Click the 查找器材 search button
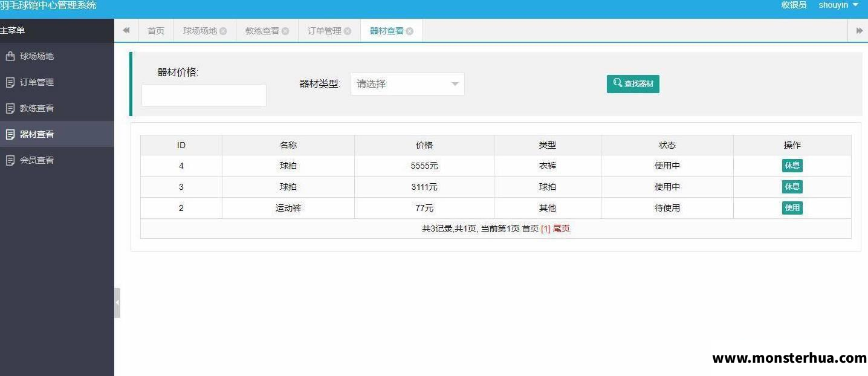The image size is (868, 376). click(x=633, y=84)
